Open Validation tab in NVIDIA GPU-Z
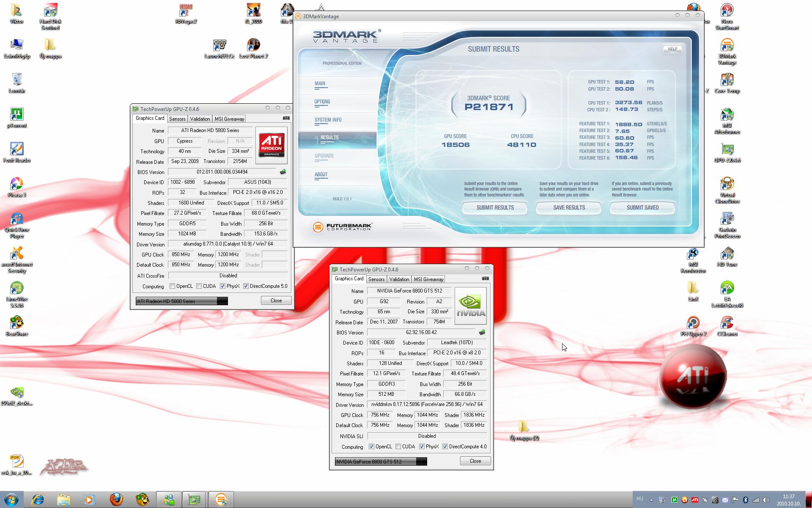Image resolution: width=812 pixels, height=508 pixels. click(399, 279)
